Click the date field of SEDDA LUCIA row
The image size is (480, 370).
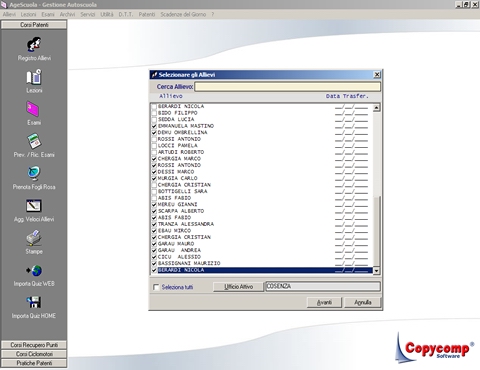click(x=351, y=119)
